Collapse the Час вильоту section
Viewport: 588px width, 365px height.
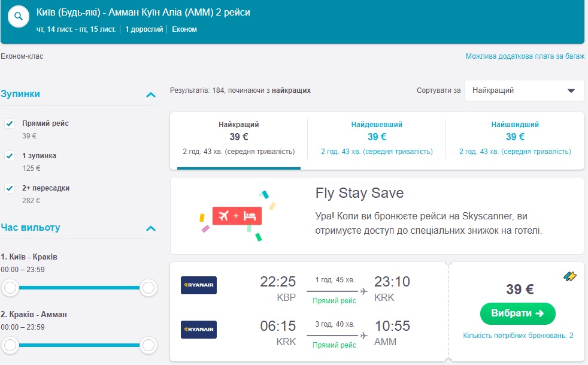pos(151,228)
